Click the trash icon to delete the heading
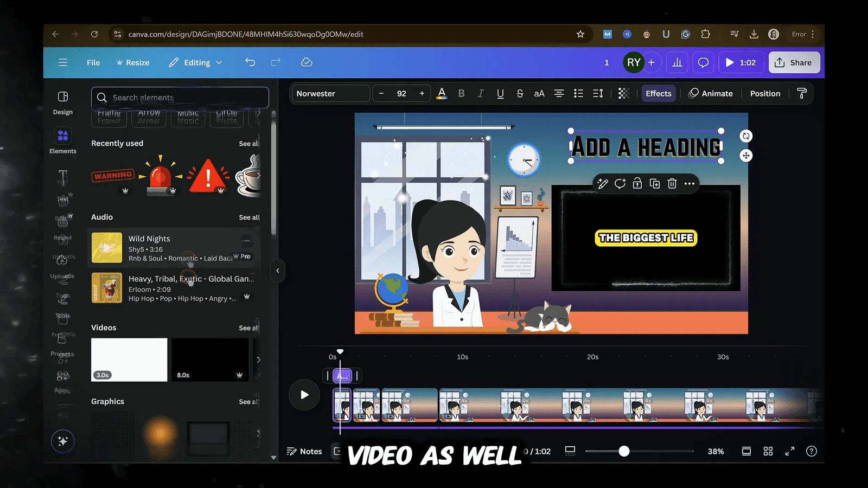Viewport: 868px width, 488px height. coord(672,184)
